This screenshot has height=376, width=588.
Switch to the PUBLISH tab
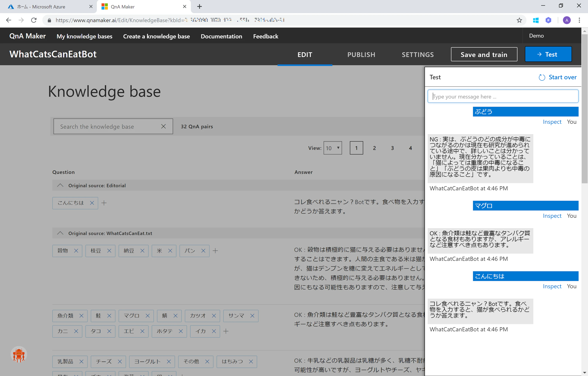tap(361, 55)
